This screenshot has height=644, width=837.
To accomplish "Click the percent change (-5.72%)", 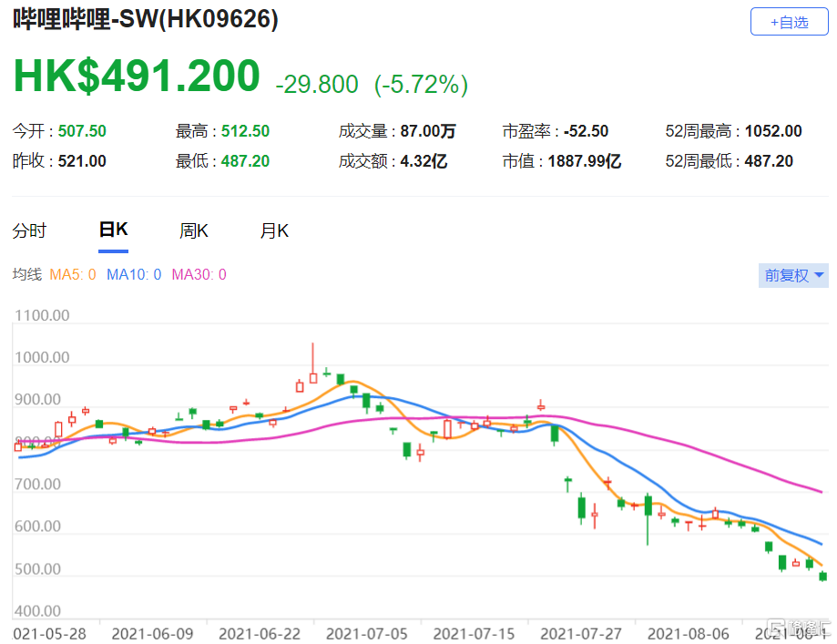I will click(x=421, y=85).
